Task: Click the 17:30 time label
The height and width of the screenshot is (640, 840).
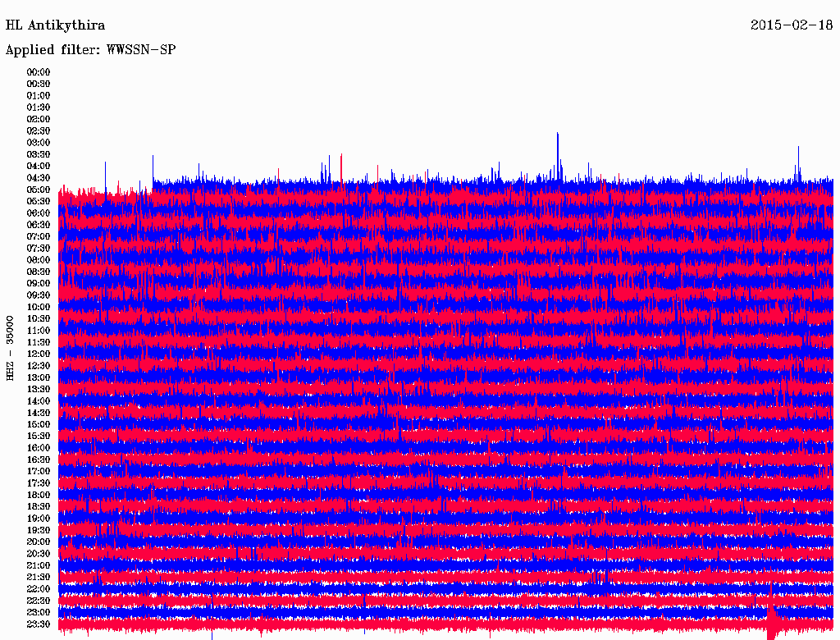Action: (x=39, y=483)
